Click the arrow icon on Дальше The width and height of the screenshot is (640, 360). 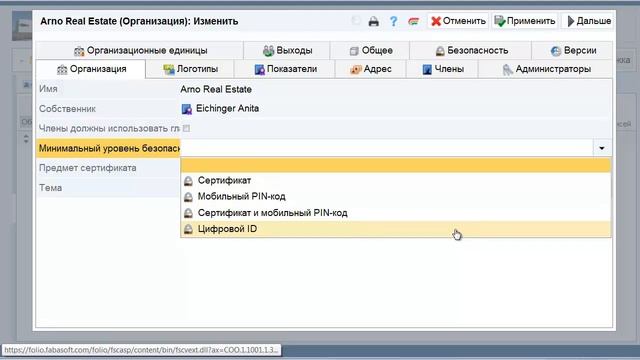(571, 21)
